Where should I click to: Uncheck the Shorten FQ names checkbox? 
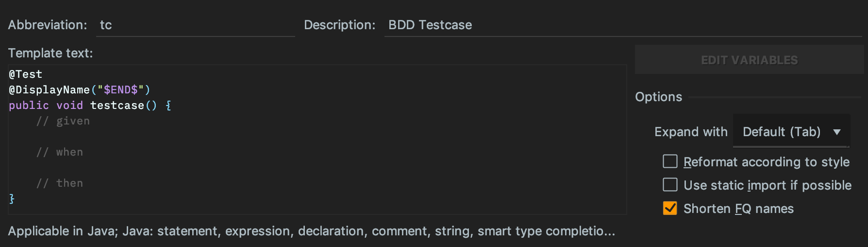click(x=670, y=208)
